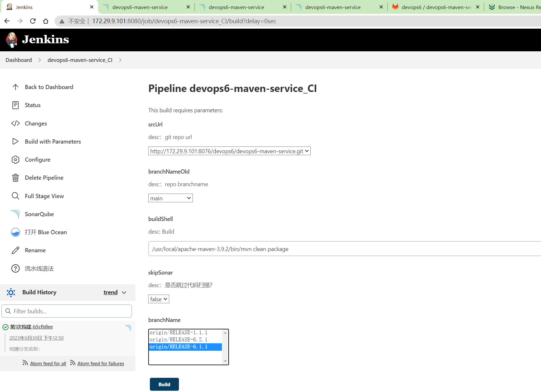Screen dimensions: 541x392
Task: Click Build with Parameters sidebar item
Action: [x=53, y=141]
